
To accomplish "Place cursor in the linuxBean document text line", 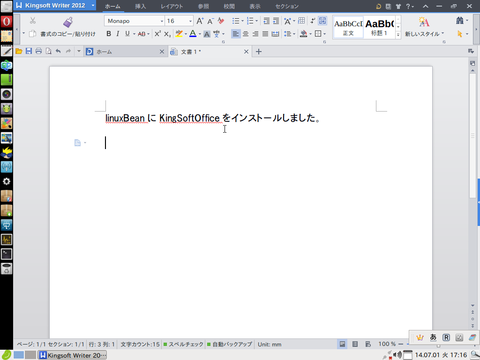I will 212,118.
